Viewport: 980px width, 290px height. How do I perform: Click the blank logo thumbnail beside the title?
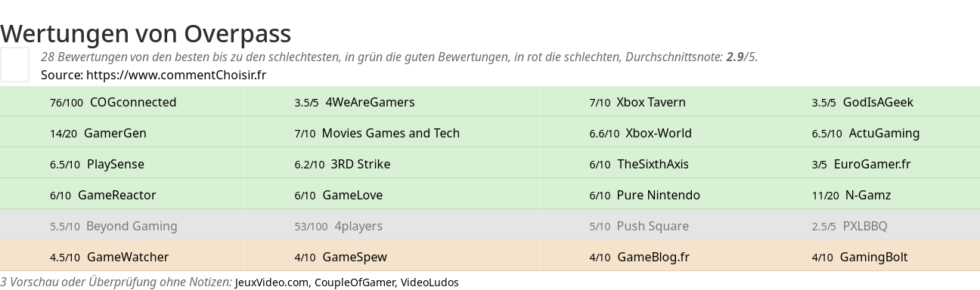14,65
